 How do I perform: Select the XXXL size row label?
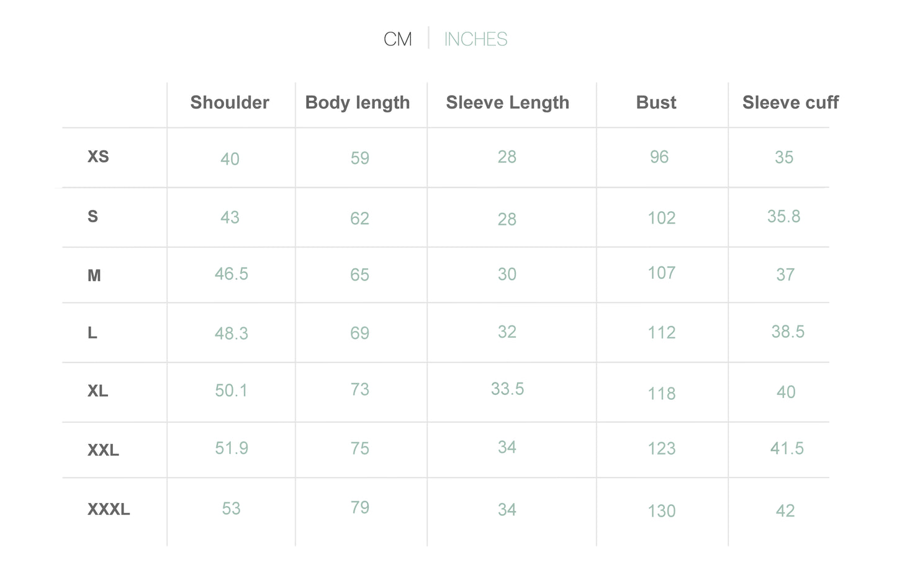(x=109, y=510)
